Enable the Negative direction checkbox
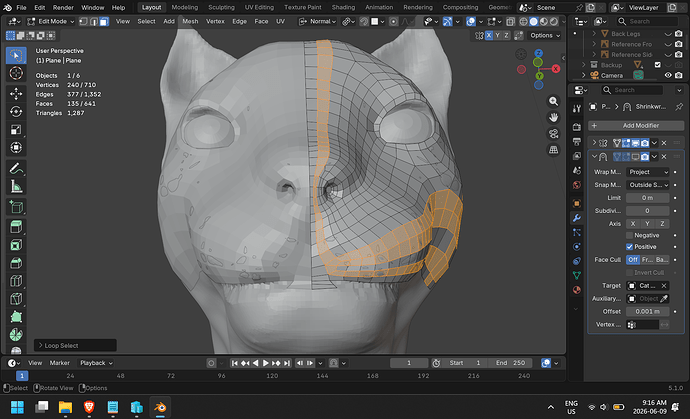This screenshot has width=690, height=419. (x=629, y=235)
